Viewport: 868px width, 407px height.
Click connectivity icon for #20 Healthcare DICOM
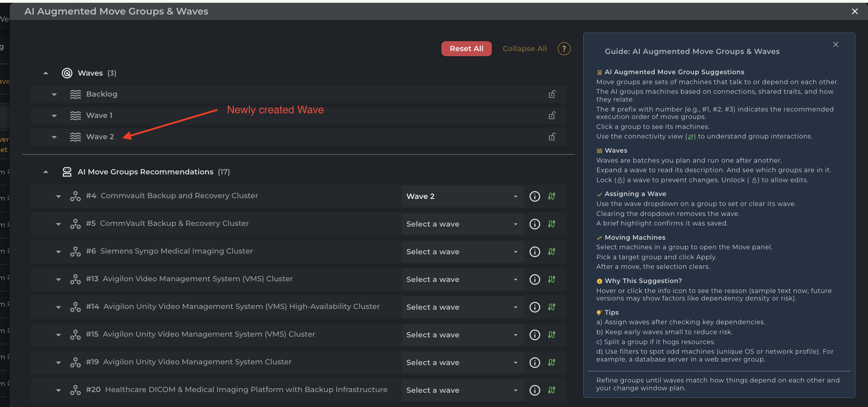[x=551, y=390]
